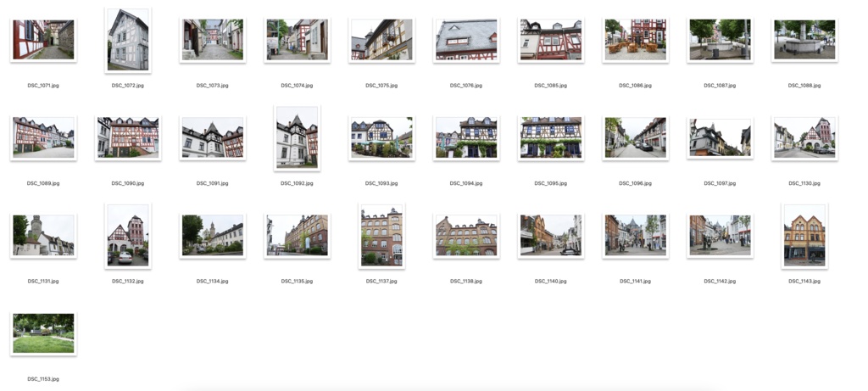
Task: Click the file name DSC_1073.jpg
Action: 213,86
